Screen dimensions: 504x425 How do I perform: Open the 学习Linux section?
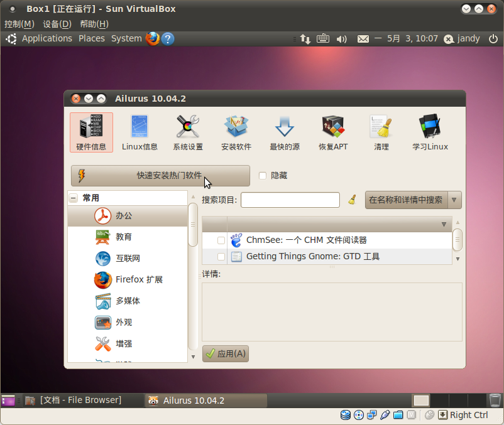click(x=430, y=132)
